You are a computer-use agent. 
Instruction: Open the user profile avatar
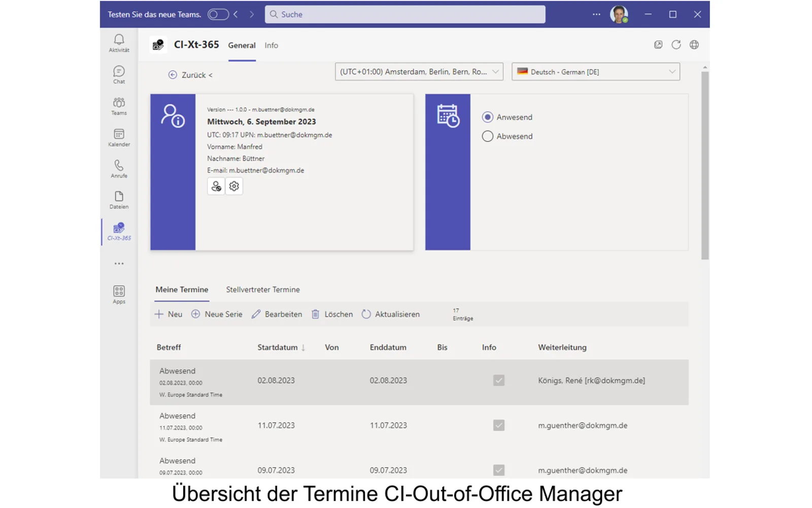tap(619, 14)
